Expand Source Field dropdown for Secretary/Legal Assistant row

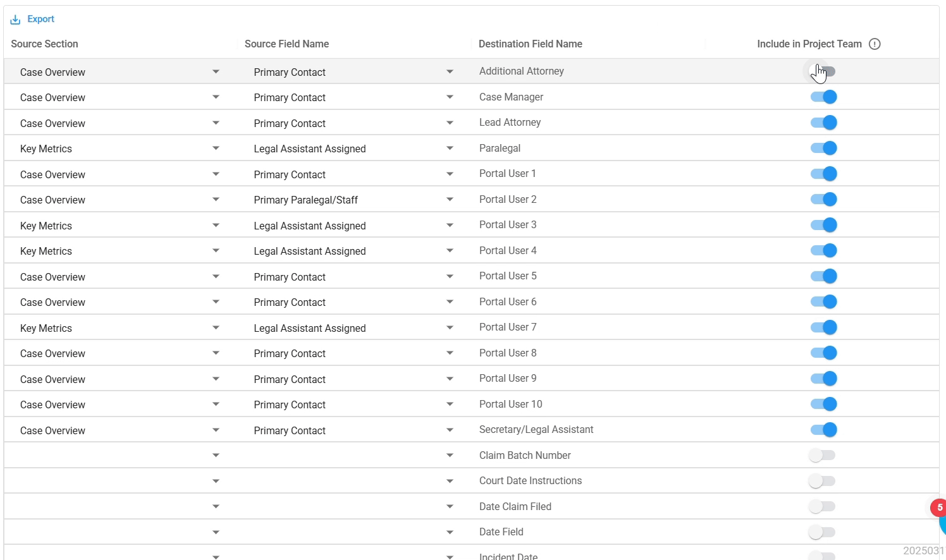[x=450, y=430]
